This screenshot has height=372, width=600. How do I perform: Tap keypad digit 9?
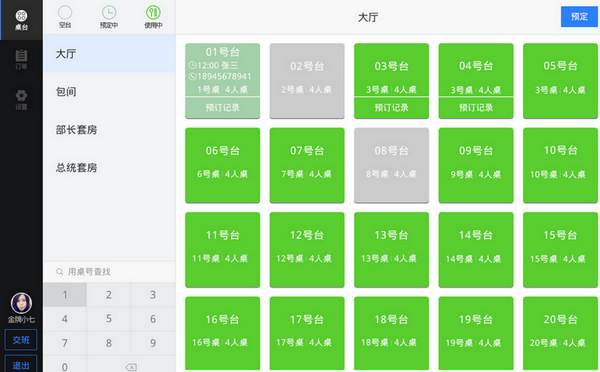click(x=153, y=343)
